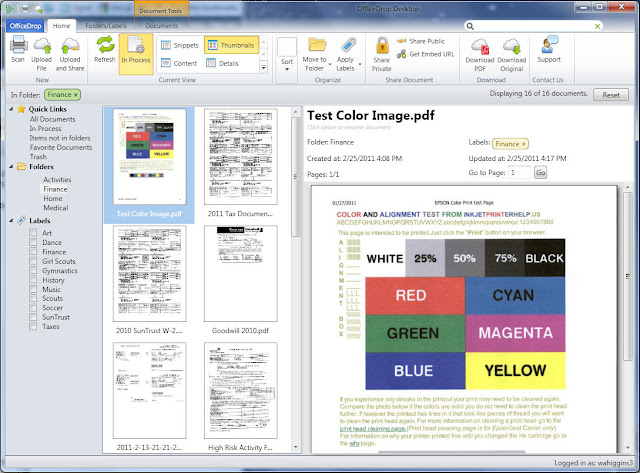This screenshot has height=473, width=640.
Task: Switch to the Folders/Labels ribbon tab
Action: pos(106,26)
